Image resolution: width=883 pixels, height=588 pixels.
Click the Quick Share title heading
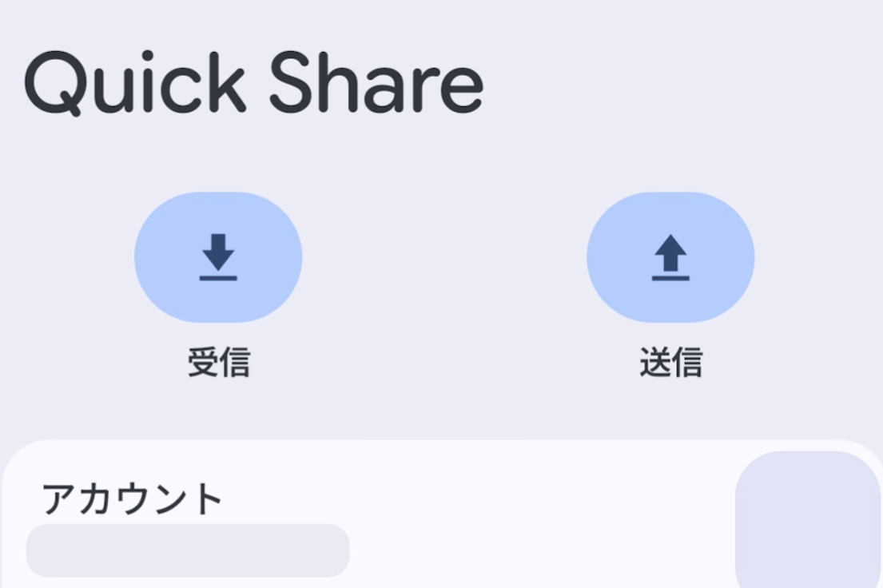point(253,84)
